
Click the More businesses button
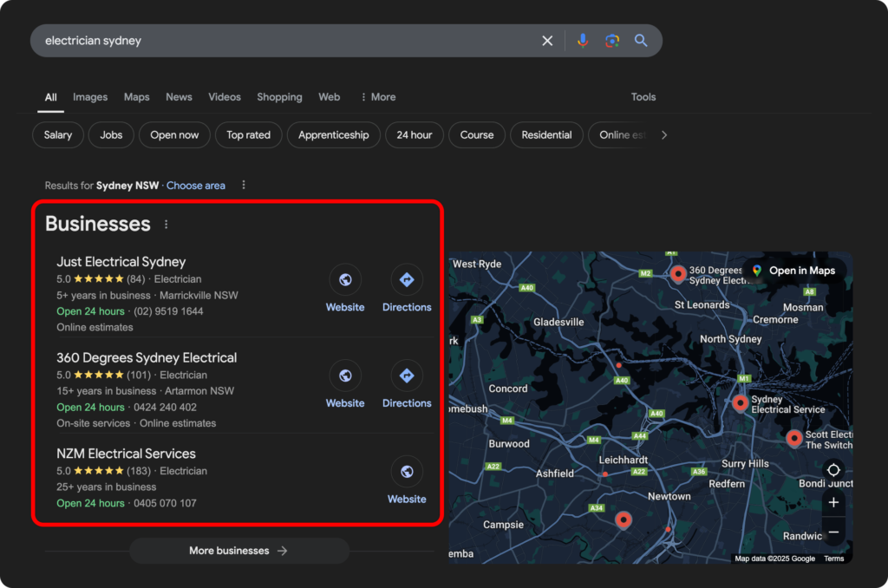(239, 551)
